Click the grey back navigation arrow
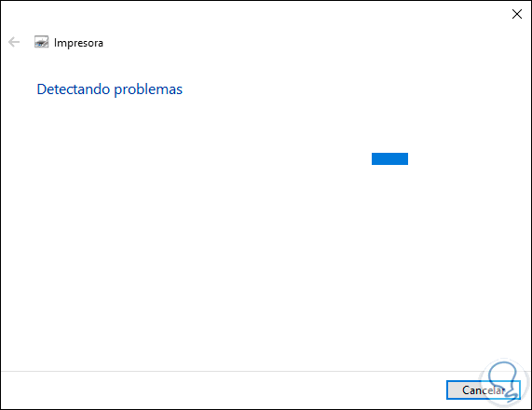The image size is (532, 410). click(x=14, y=42)
